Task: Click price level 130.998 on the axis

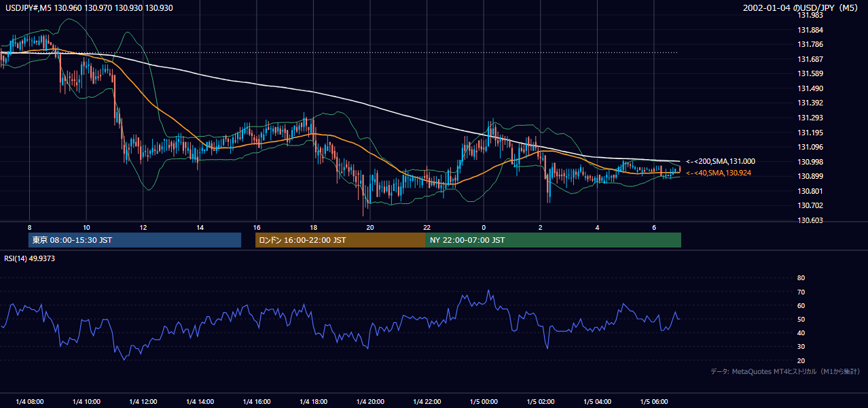Action: (810, 162)
